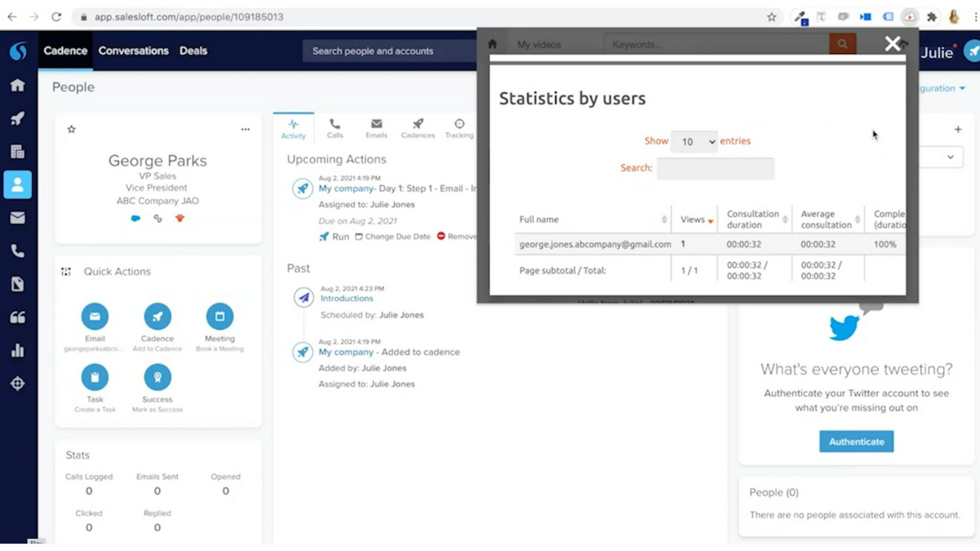The height and width of the screenshot is (551, 980).
Task: Open My videos in the popup header
Action: point(539,45)
